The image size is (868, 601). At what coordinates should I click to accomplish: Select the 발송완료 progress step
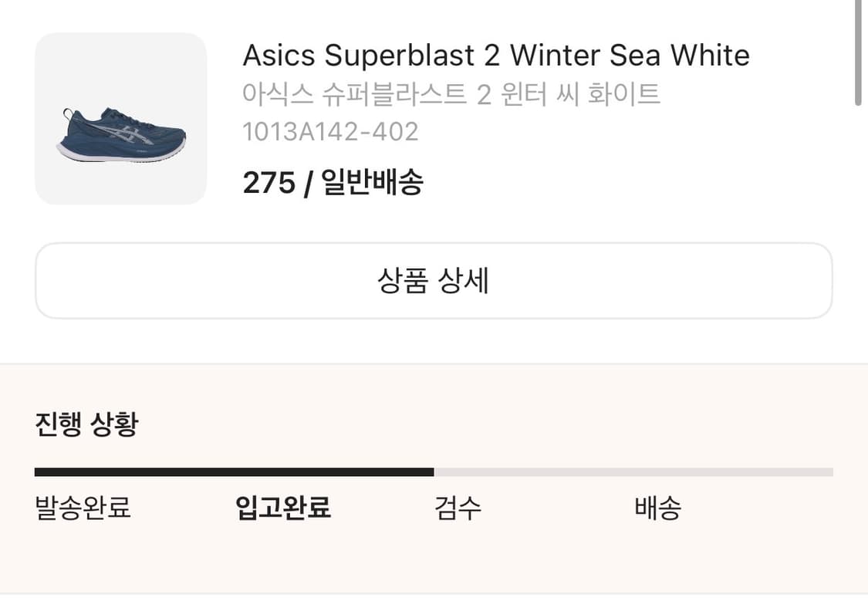pyautogui.click(x=83, y=508)
